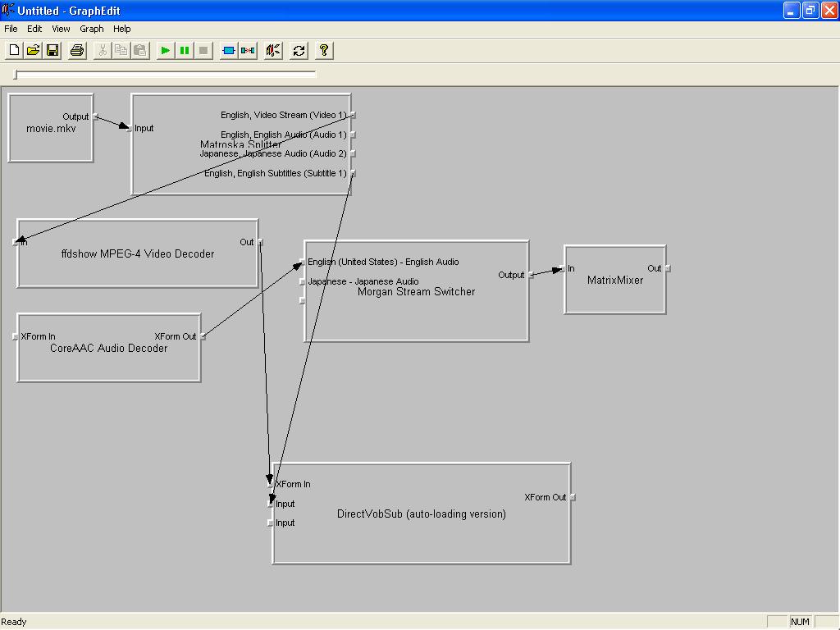Viewport: 840px width, 630px height.
Task: Open the View menu
Action: point(61,29)
